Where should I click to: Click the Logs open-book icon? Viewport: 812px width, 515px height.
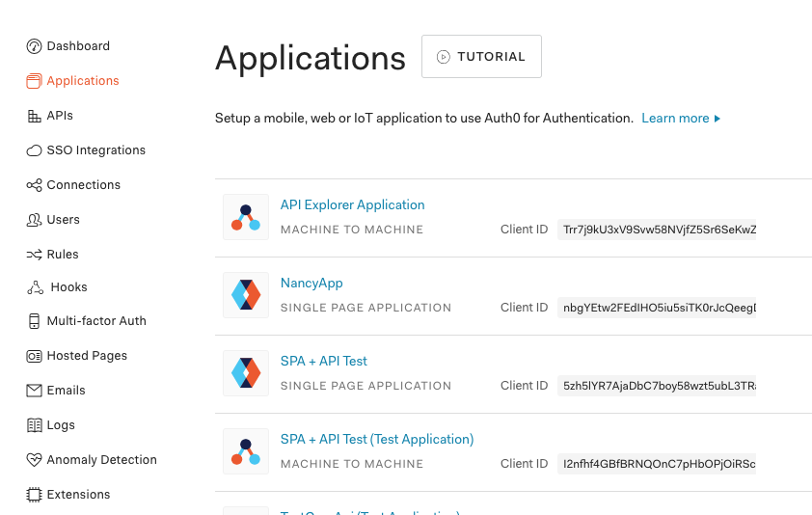34,425
